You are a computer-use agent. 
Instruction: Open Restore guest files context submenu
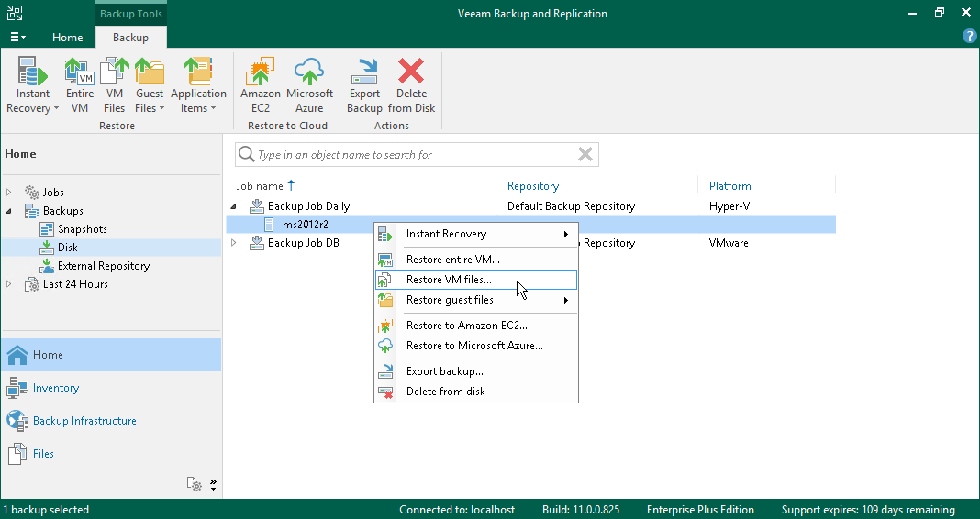(475, 300)
